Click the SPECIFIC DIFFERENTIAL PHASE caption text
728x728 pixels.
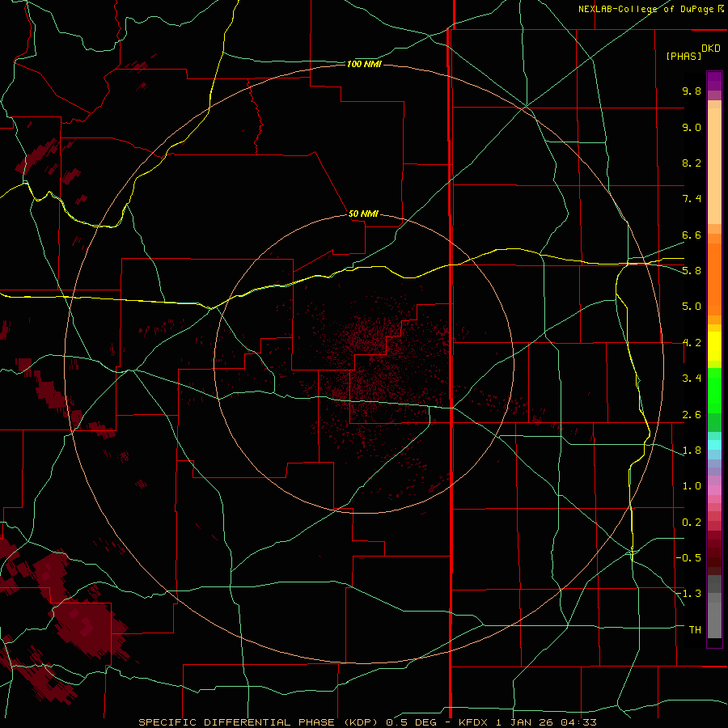[236, 722]
